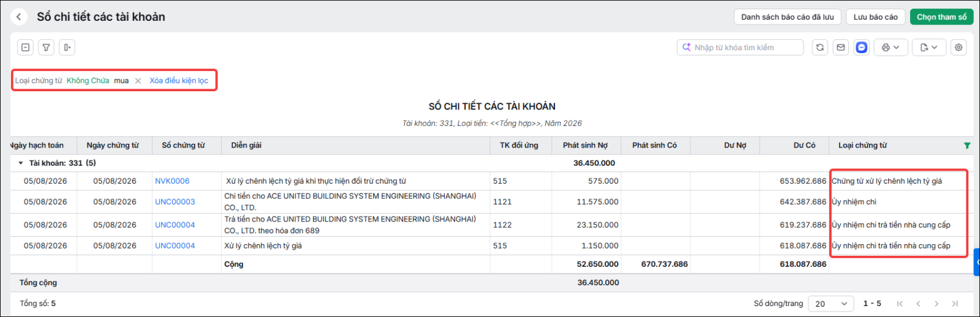Click Xóa điều kiện lọc link
The height and width of the screenshot is (317, 980).
(x=179, y=81)
